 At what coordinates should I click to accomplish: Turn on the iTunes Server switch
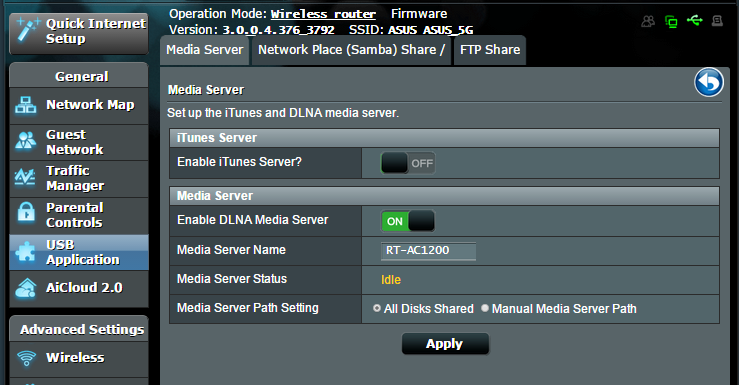(x=408, y=163)
